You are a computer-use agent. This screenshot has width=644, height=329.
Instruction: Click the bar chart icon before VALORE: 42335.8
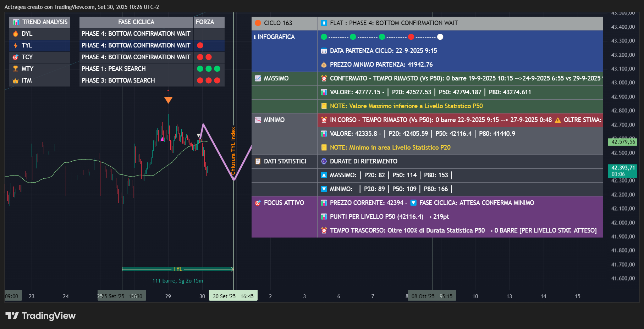coord(324,134)
